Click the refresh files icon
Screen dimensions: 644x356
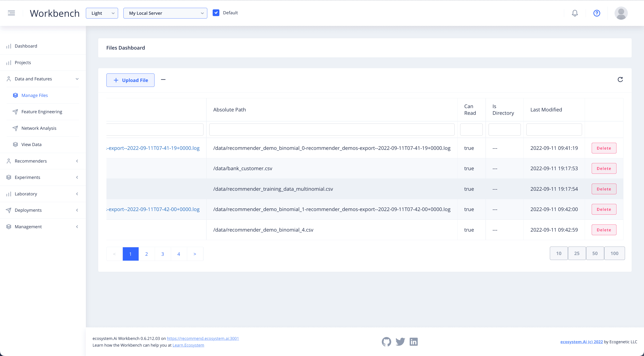[620, 80]
